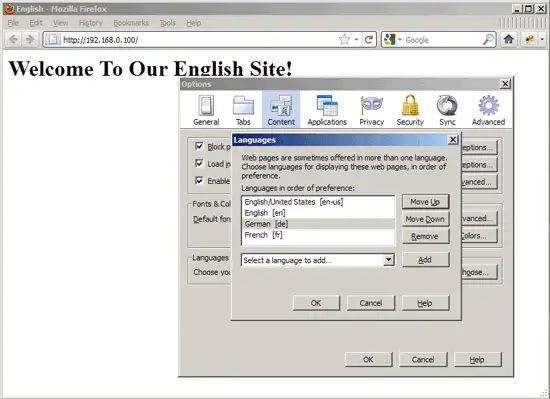Confirm Languages dialog with OK
This screenshot has height=399, width=550.
316,303
